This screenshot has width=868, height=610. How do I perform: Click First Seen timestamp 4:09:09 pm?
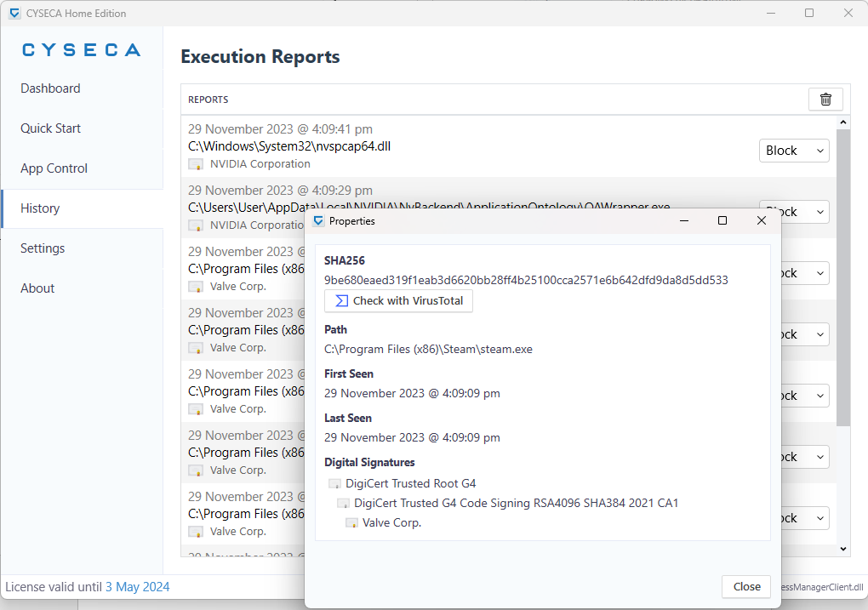click(412, 394)
